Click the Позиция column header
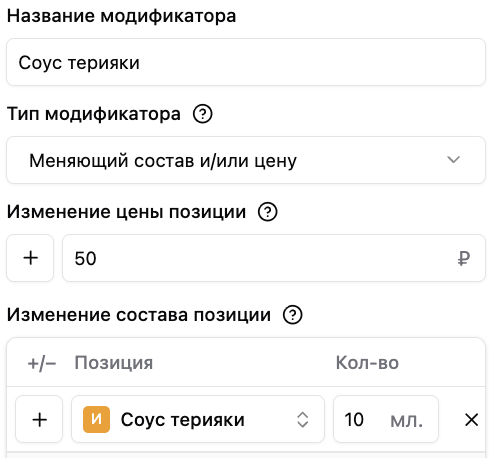The height and width of the screenshot is (458, 494). (x=114, y=363)
